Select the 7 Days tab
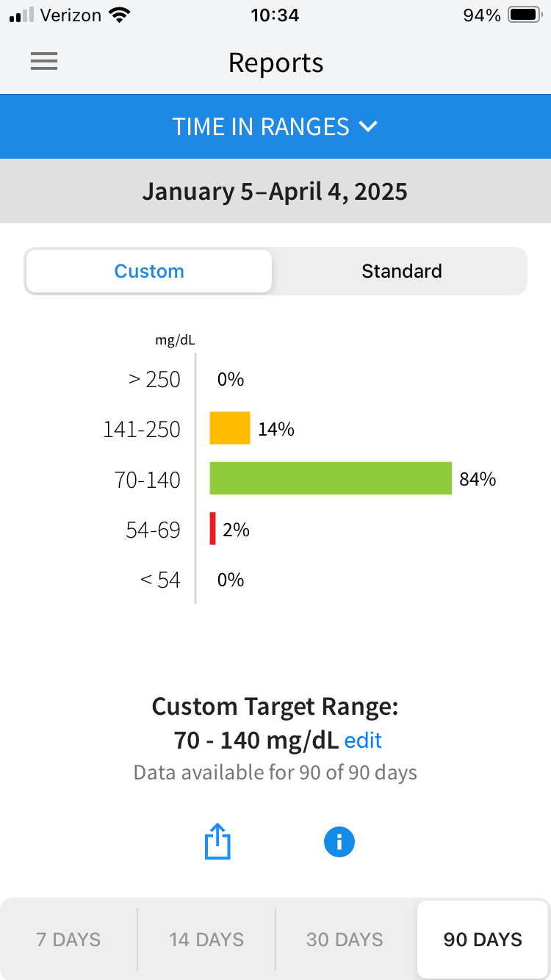Screen dimensions: 551x980 point(69,940)
